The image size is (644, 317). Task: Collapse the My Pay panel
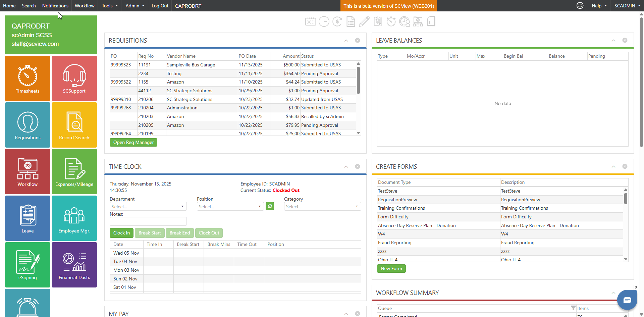[x=346, y=314]
